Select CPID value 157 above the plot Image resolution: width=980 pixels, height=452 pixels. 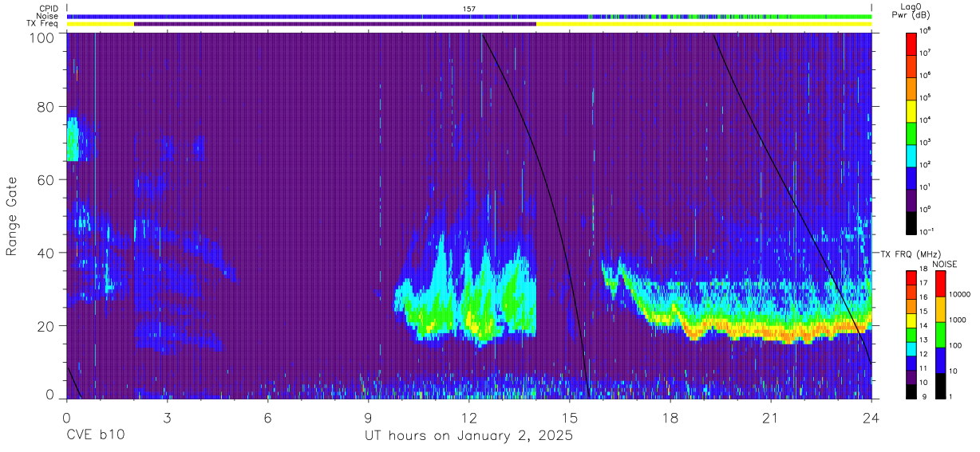click(x=468, y=9)
